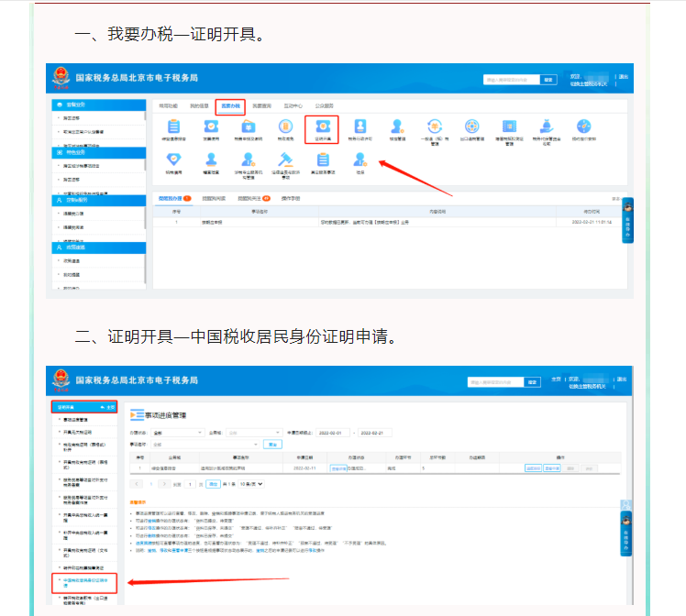Screen dimensions: 686x616
Task: Click 退出 link in upper screenshot header
Action: point(624,76)
